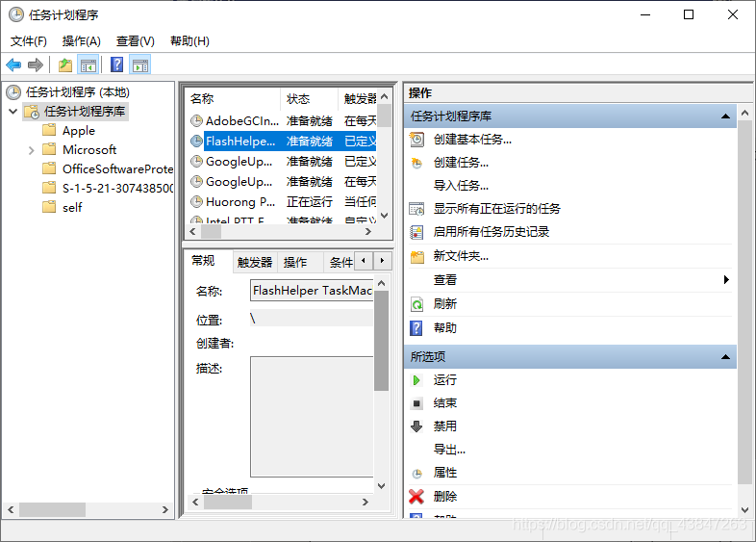This screenshot has width=756, height=542.
Task: Click the OfficeSoftwareProte folder icon
Action: click(x=49, y=168)
